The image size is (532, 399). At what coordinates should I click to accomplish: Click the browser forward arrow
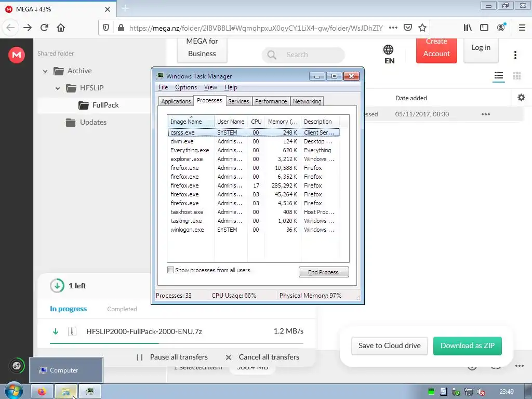pos(28,28)
